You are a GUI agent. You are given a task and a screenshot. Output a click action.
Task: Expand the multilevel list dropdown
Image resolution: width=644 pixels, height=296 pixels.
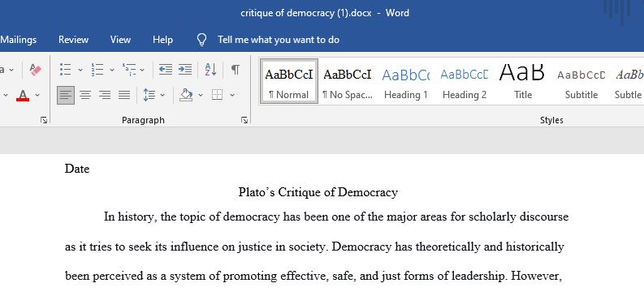[142, 70]
